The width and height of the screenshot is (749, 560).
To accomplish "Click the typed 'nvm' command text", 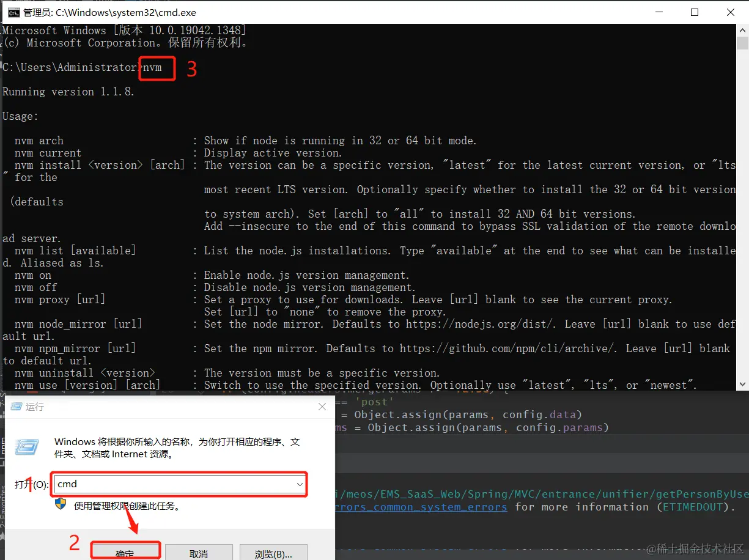I will click(x=152, y=67).
